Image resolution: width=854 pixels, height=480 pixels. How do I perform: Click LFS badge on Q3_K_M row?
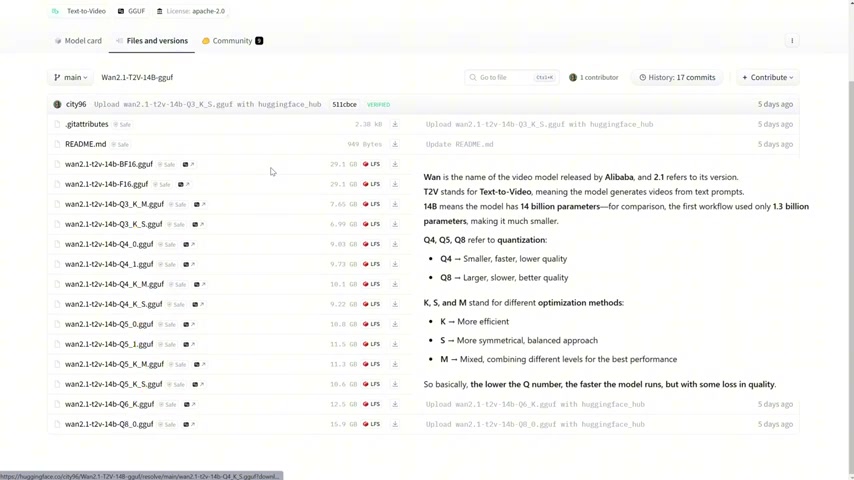(371, 204)
